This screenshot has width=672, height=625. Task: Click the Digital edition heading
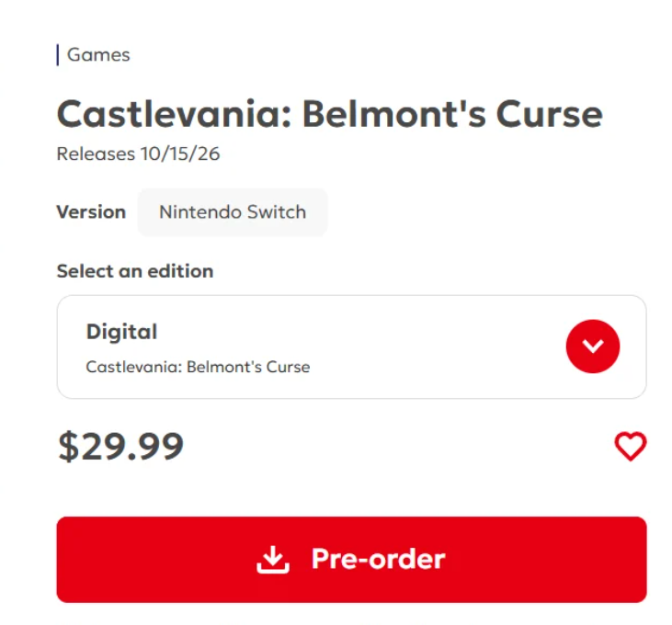(122, 332)
